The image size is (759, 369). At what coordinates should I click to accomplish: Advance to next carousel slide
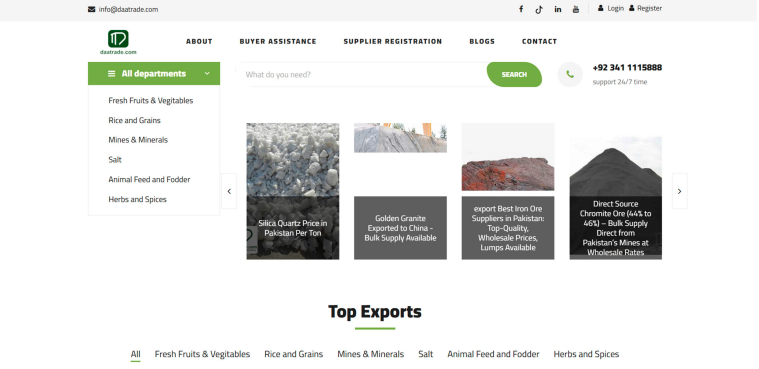tap(679, 191)
